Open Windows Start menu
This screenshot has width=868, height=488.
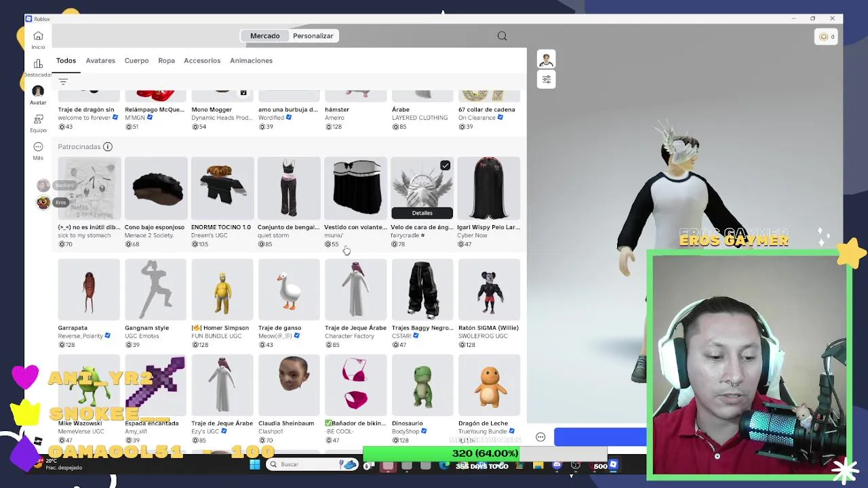(x=254, y=465)
